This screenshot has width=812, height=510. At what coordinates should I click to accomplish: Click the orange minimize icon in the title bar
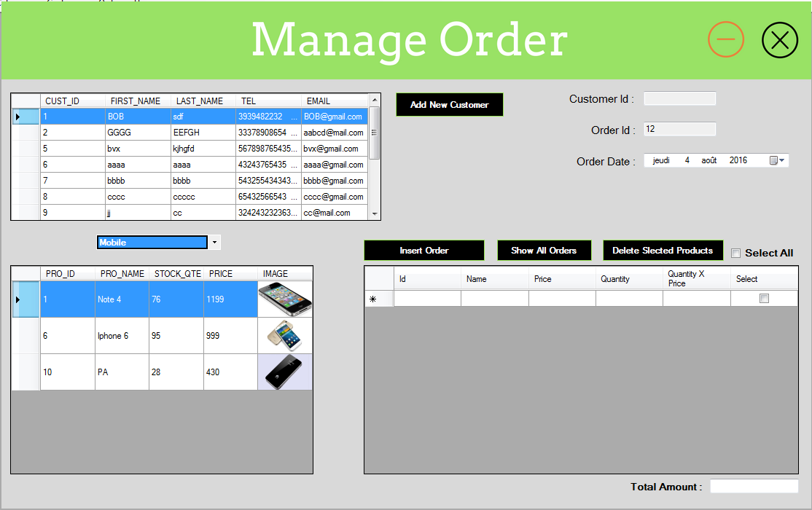pyautogui.click(x=726, y=39)
